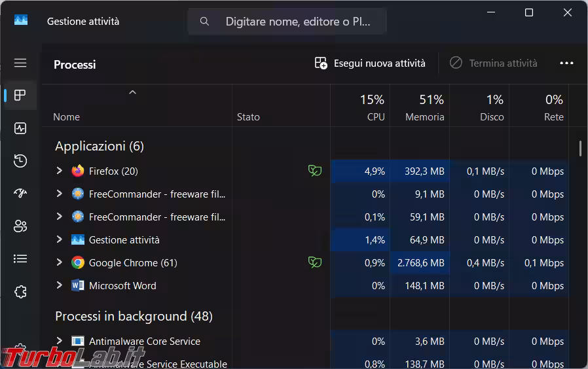Expand the Microsoft Word process entry
The height and width of the screenshot is (369, 588).
pyautogui.click(x=59, y=285)
